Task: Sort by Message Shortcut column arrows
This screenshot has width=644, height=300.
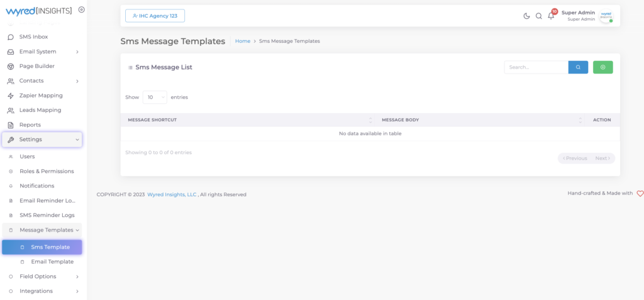Action: click(370, 120)
